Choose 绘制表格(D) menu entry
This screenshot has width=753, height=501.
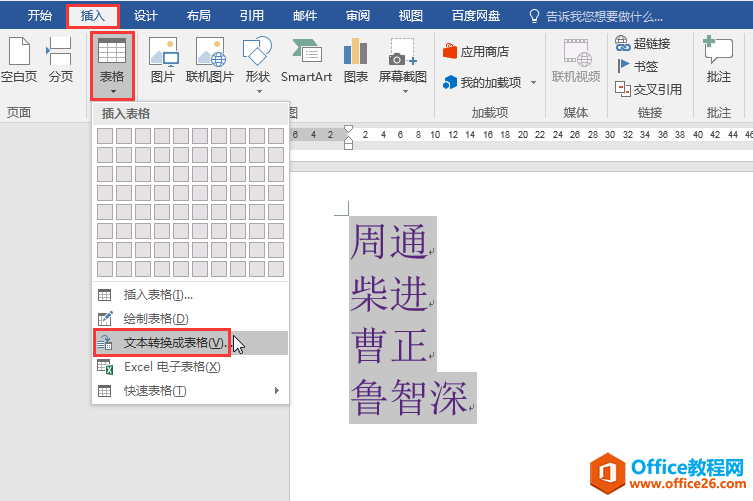point(191,318)
